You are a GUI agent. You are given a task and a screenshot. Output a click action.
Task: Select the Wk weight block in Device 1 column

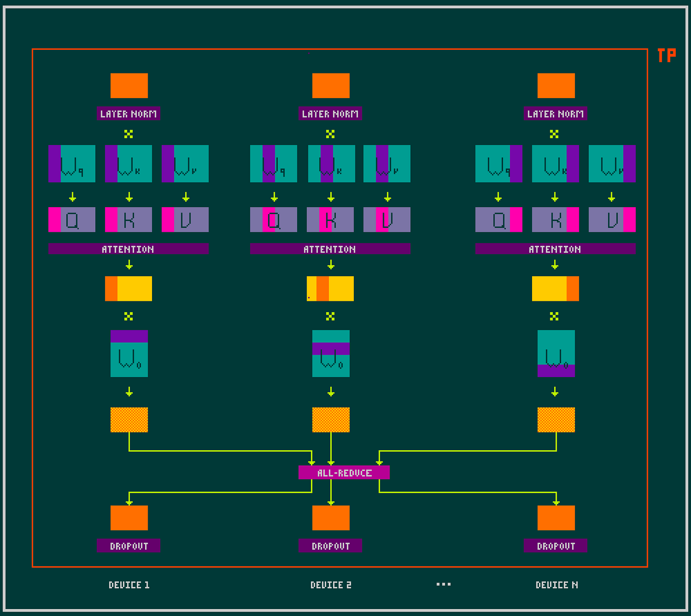(x=129, y=164)
